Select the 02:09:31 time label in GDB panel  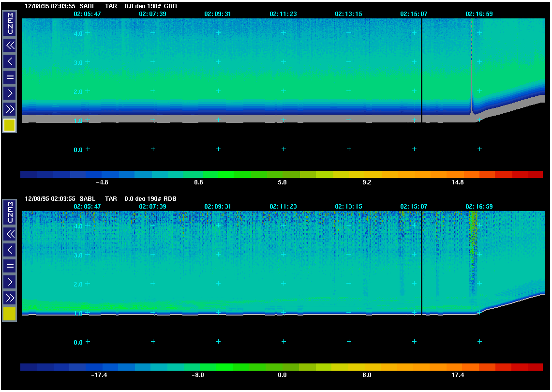tap(217, 14)
